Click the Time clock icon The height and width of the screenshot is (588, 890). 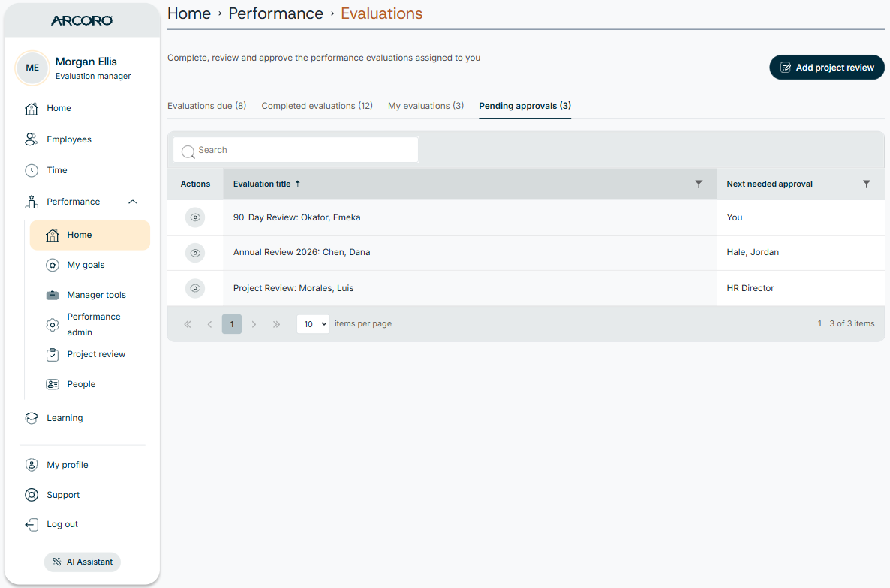[32, 170]
